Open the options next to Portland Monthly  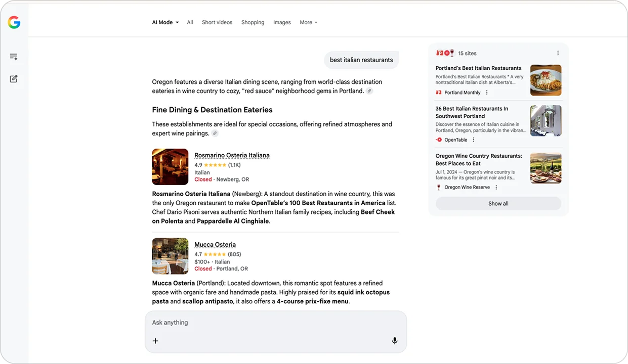point(487,93)
